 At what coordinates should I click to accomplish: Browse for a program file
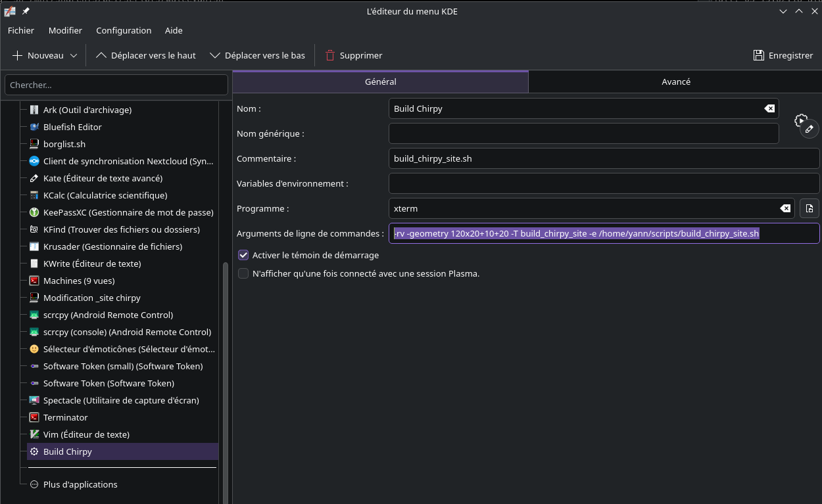[810, 208]
